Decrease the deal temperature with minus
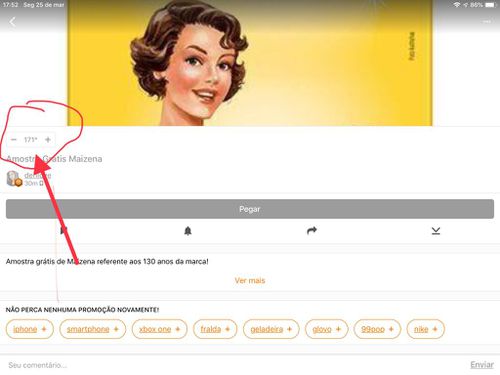 pos(14,139)
